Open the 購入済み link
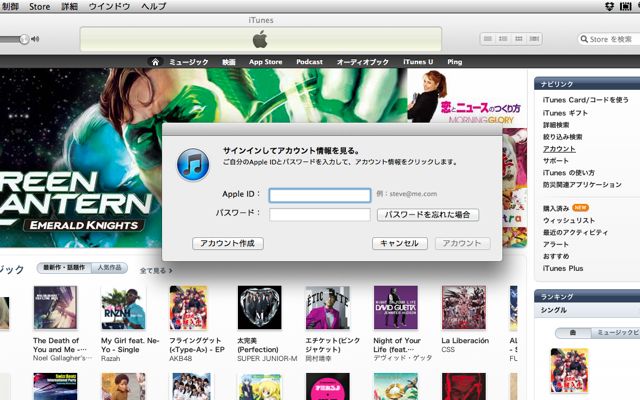Screen dimensions: 640x400 pyautogui.click(x=556, y=209)
